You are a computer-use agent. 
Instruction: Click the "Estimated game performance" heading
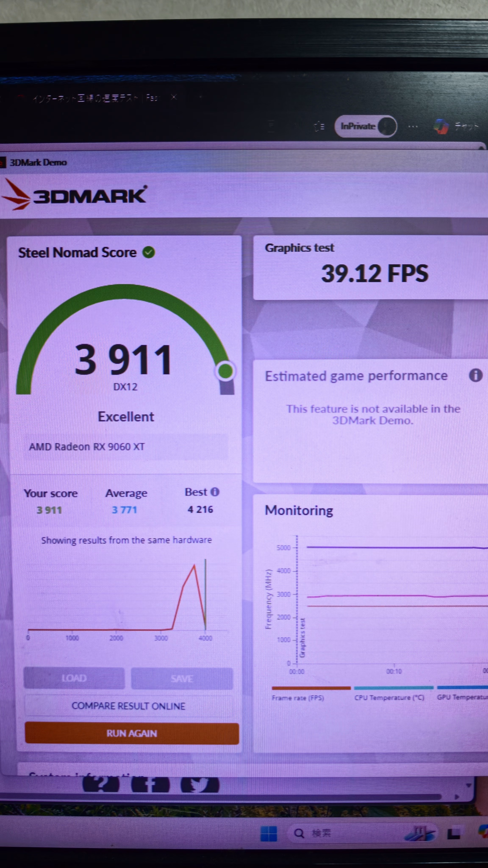[356, 376]
